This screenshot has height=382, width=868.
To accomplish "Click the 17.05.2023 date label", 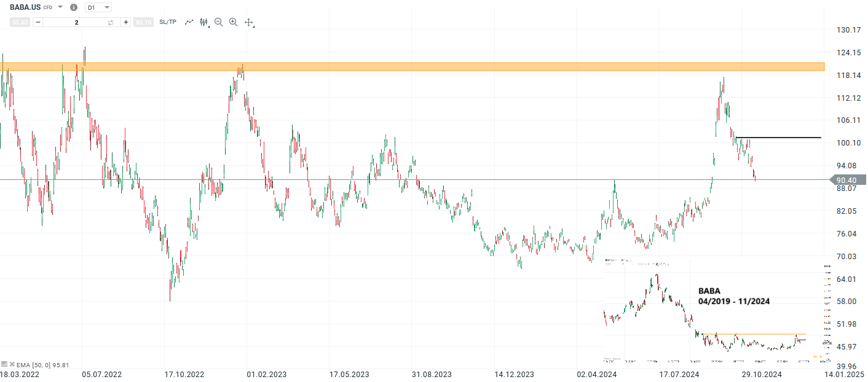I will (x=349, y=373).
